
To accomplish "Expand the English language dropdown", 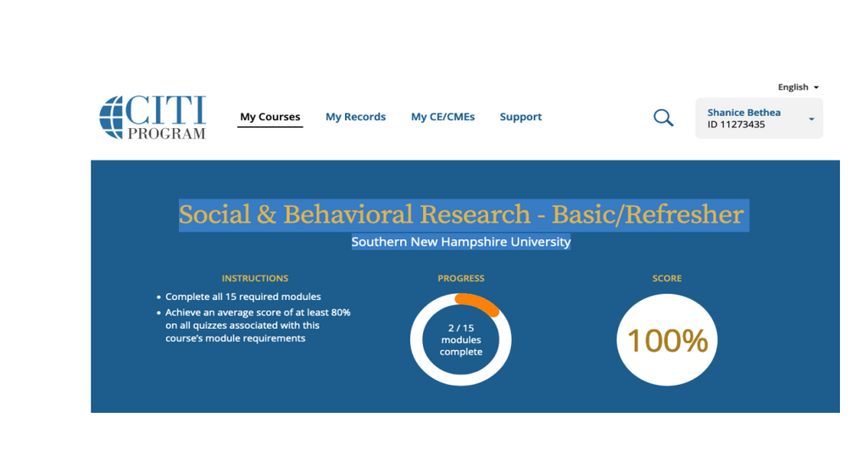I will [x=798, y=87].
